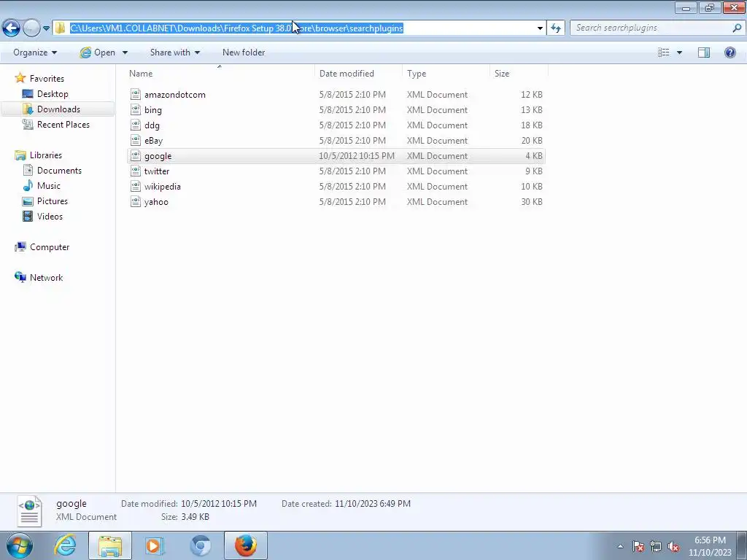Click the search magnifier icon

pyautogui.click(x=737, y=28)
